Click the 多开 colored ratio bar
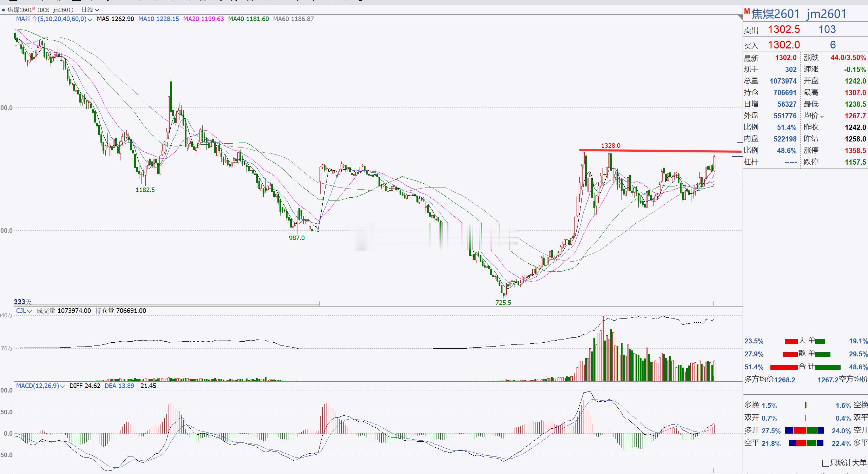 coord(804,430)
